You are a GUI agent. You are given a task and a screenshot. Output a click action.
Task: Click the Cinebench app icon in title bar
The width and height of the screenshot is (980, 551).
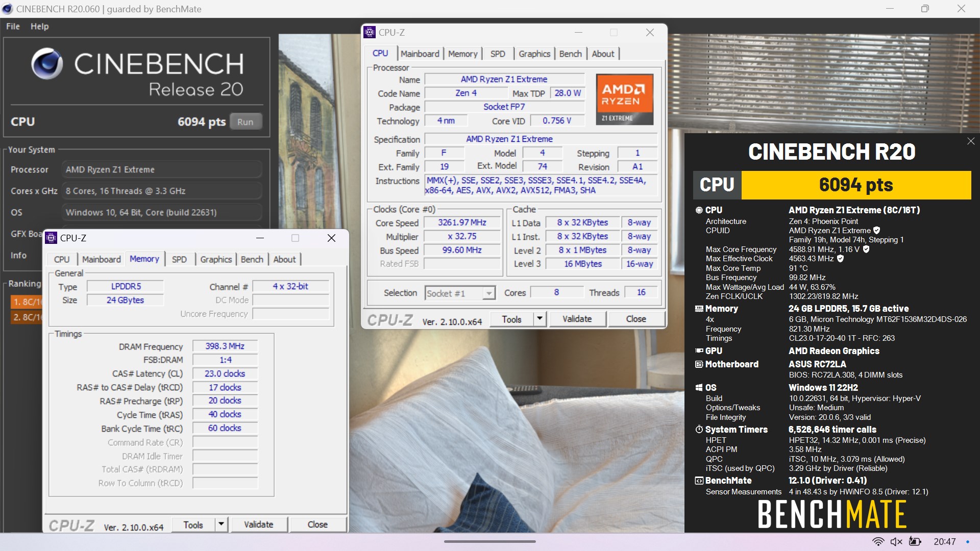coord(8,9)
